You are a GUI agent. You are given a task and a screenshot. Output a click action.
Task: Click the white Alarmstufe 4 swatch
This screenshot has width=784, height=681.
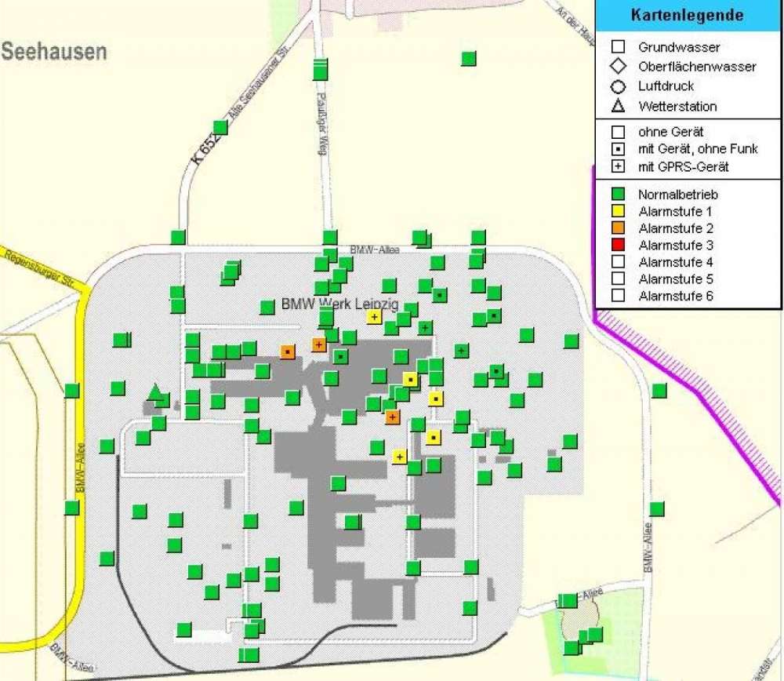618,262
